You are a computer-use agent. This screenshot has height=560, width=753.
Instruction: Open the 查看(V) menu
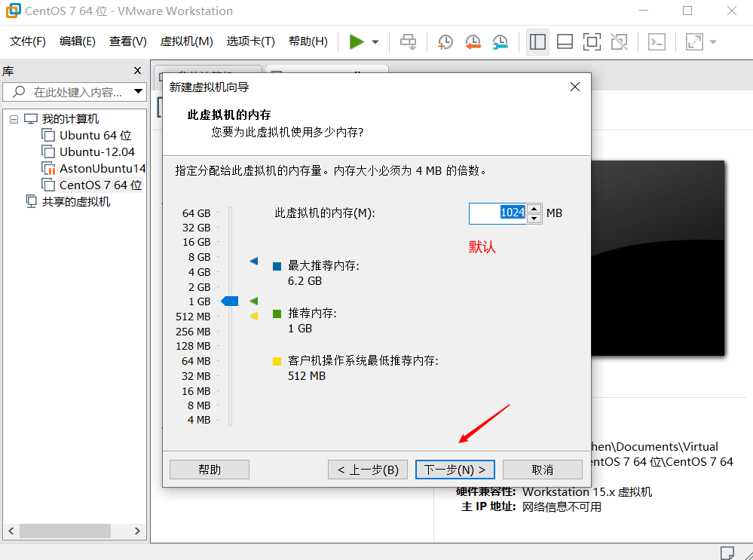tap(127, 41)
